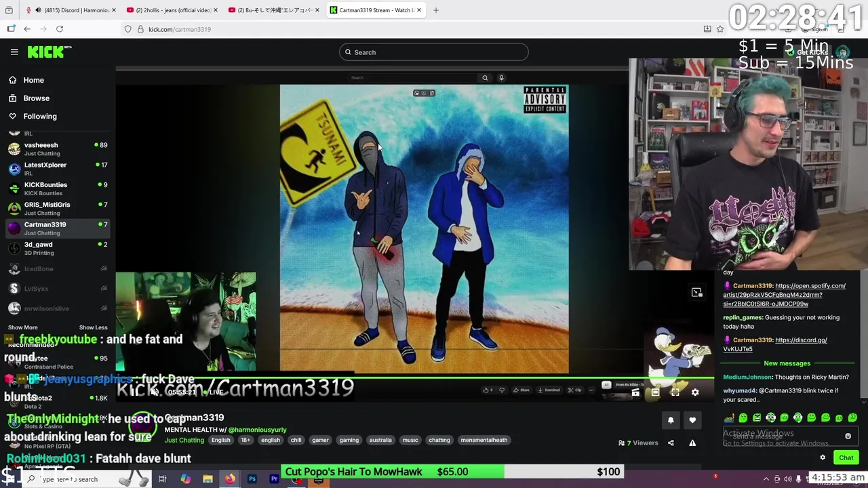The height and width of the screenshot is (488, 868).
Task: Open Photoshop from taskbar
Action: (252, 479)
